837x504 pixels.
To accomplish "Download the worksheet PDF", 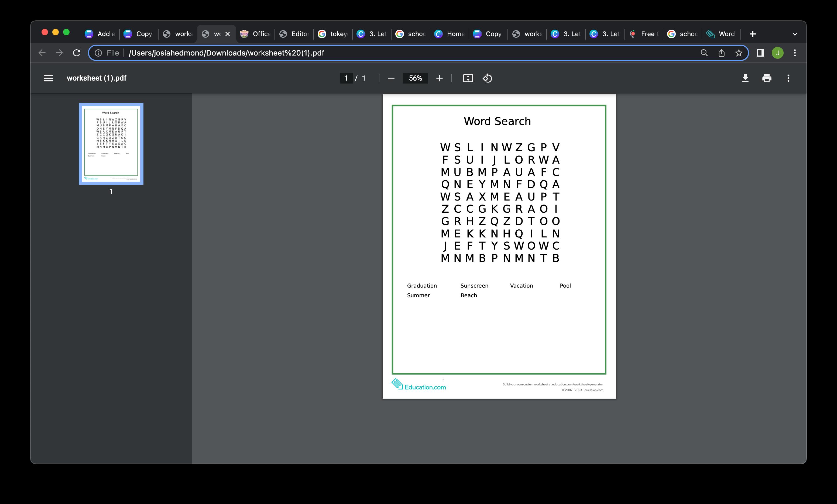I will (745, 78).
